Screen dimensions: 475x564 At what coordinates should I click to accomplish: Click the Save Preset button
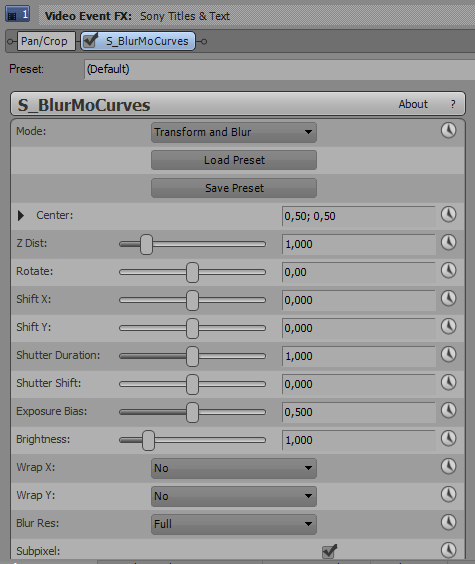[x=234, y=188]
